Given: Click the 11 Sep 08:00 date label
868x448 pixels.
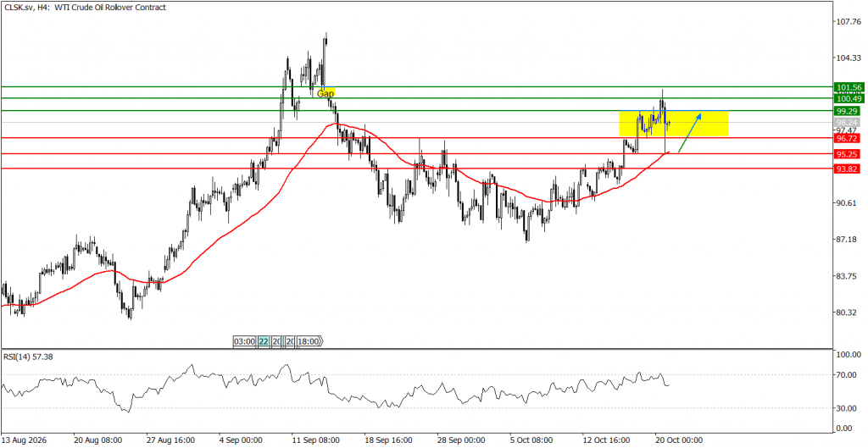Looking at the screenshot, I should click(x=315, y=440).
